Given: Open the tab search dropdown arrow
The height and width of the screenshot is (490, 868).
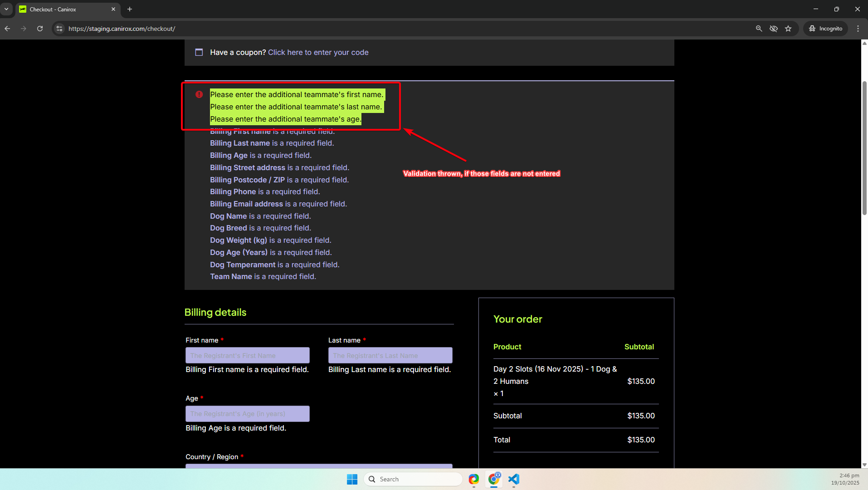Looking at the screenshot, I should [x=6, y=9].
